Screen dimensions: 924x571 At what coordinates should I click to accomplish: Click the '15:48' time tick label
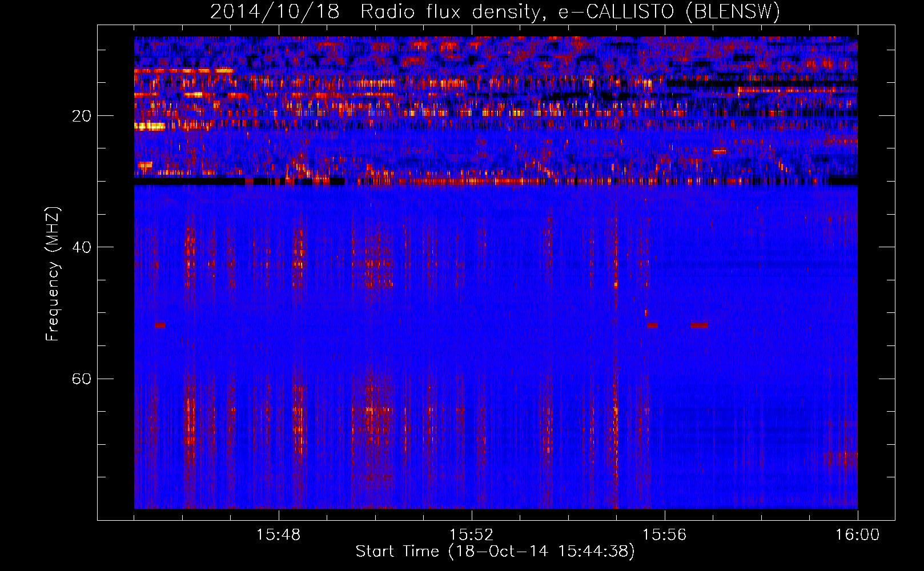(x=279, y=534)
